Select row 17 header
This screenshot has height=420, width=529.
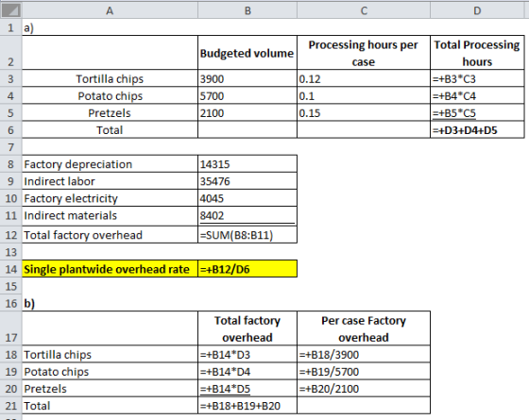coord(10,328)
